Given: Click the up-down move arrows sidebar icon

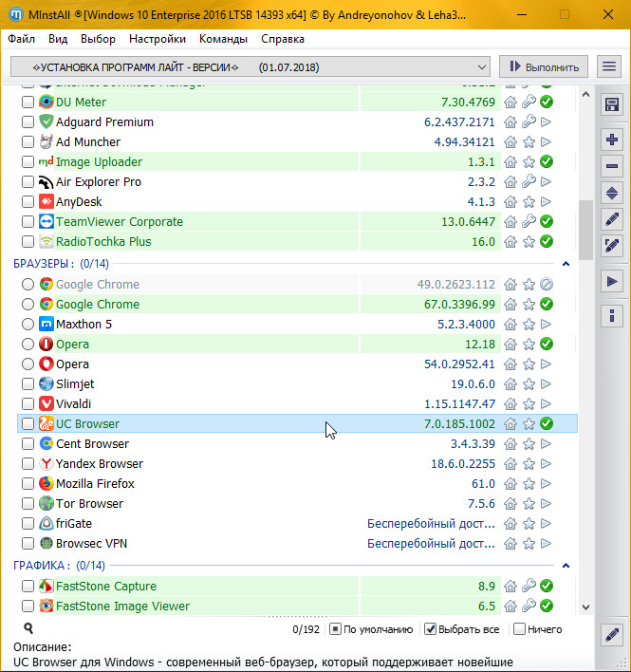Looking at the screenshot, I should [x=612, y=194].
